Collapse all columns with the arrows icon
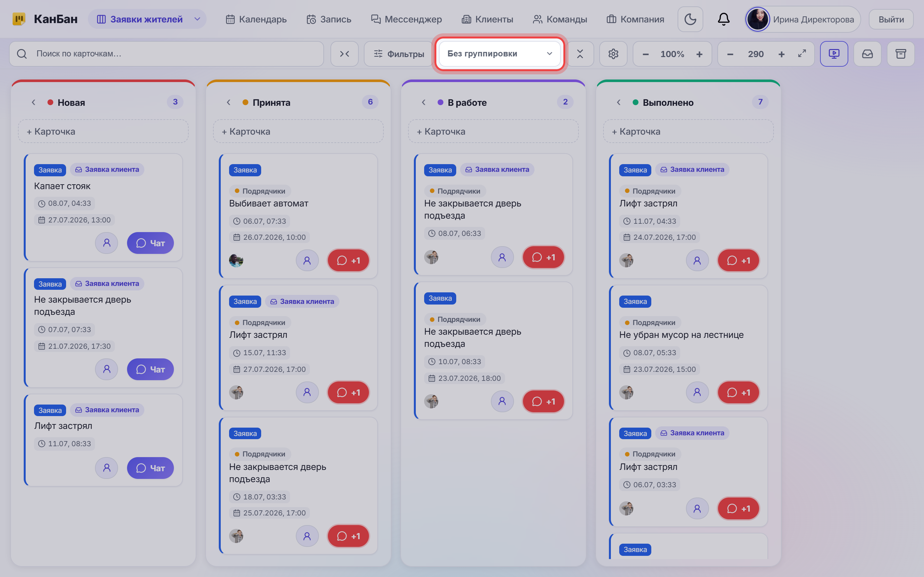 [344, 54]
